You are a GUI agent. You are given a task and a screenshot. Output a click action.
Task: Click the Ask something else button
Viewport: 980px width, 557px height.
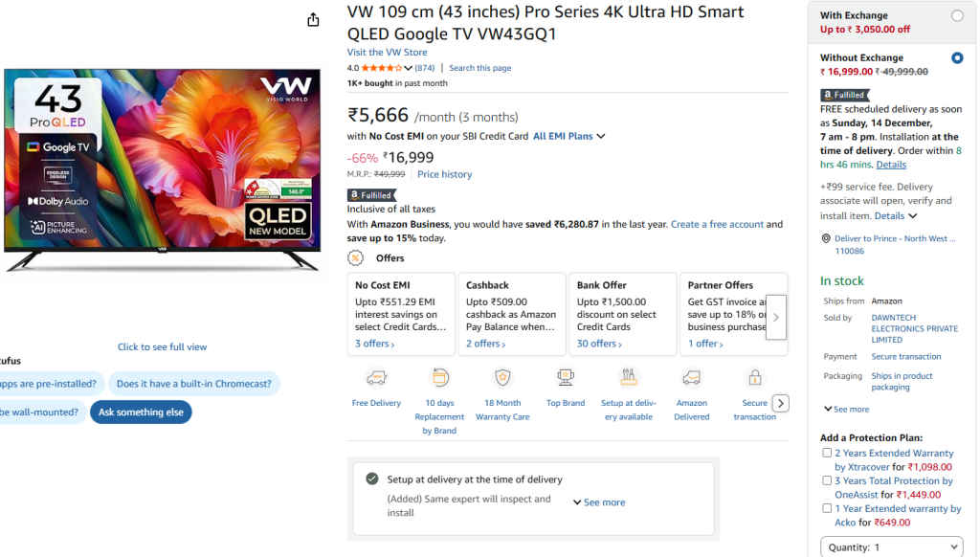pos(141,412)
